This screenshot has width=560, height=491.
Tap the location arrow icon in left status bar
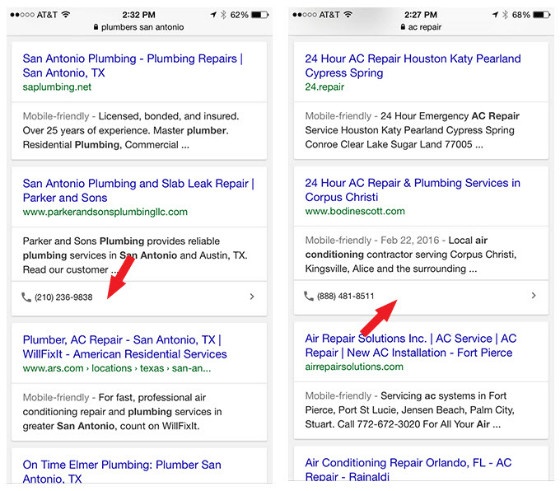coord(213,15)
